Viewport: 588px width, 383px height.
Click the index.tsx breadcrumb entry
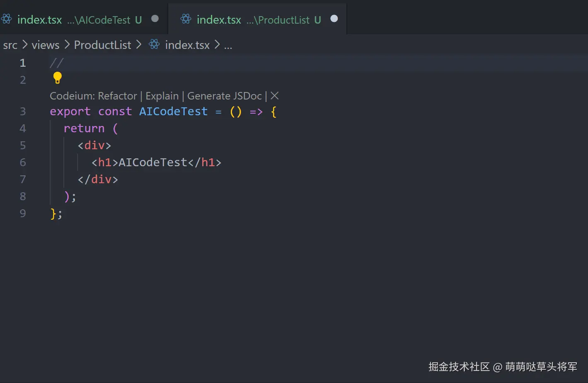[x=187, y=45]
